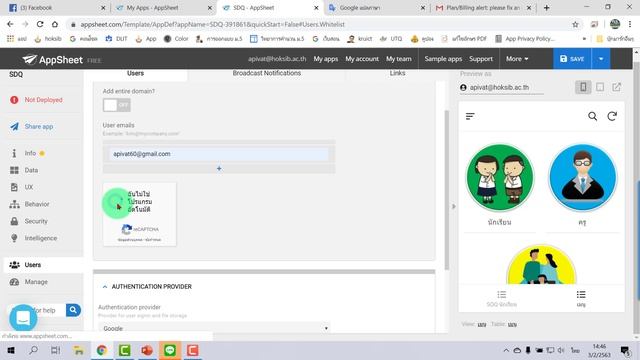Switch preview to phone layout
640x360 pixels.
[x=583, y=87]
